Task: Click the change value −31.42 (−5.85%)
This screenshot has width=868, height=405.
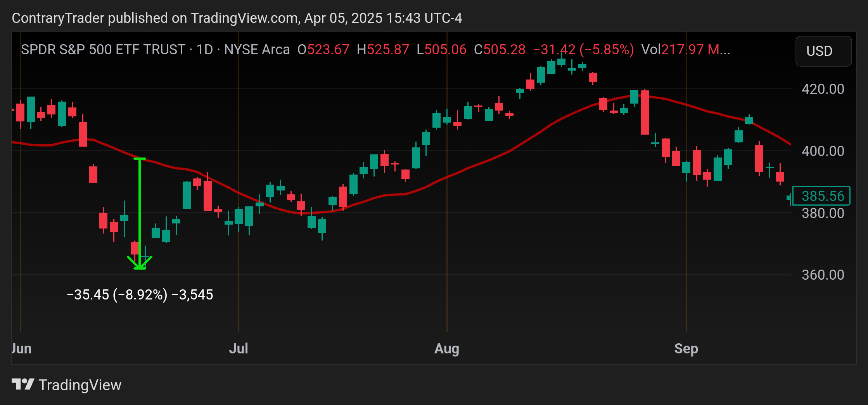Action: (x=584, y=50)
